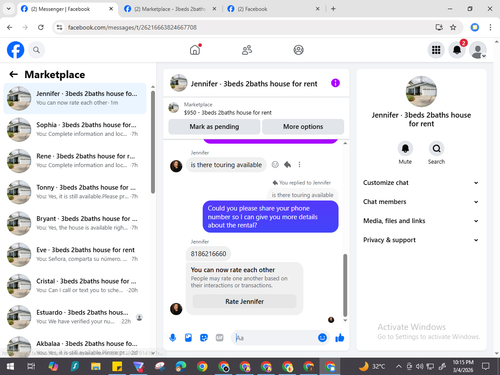Switch to the third Facebook browser tab
The height and width of the screenshot is (375, 500).
pos(273,9)
